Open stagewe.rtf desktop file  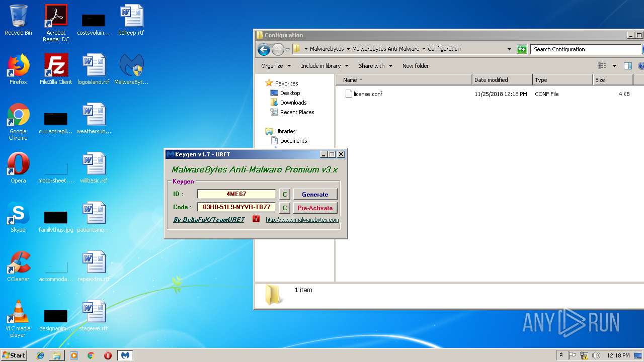point(94,316)
